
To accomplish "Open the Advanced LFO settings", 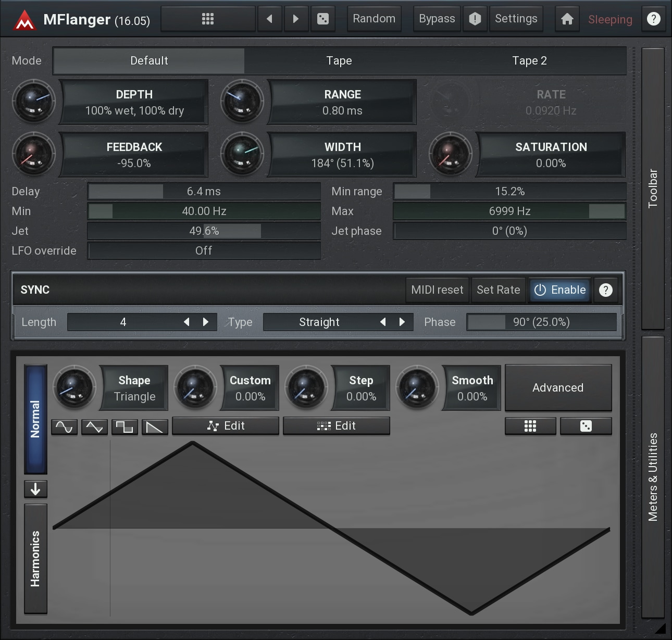I will (x=558, y=388).
